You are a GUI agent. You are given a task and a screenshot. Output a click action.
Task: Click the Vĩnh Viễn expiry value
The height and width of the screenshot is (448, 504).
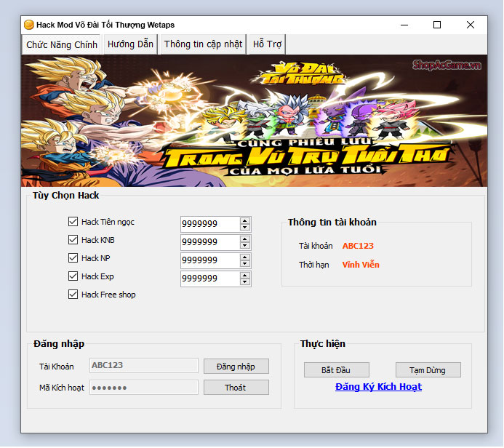pyautogui.click(x=361, y=265)
